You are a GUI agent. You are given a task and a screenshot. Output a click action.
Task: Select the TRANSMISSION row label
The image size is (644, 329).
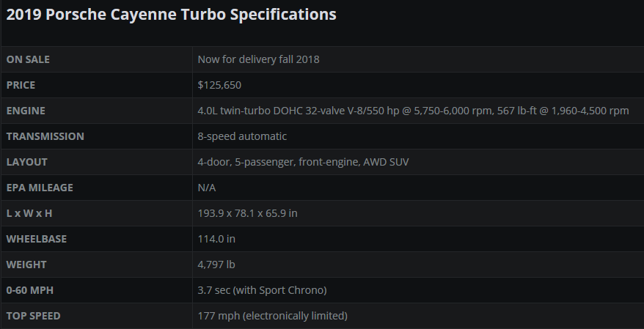coord(45,136)
